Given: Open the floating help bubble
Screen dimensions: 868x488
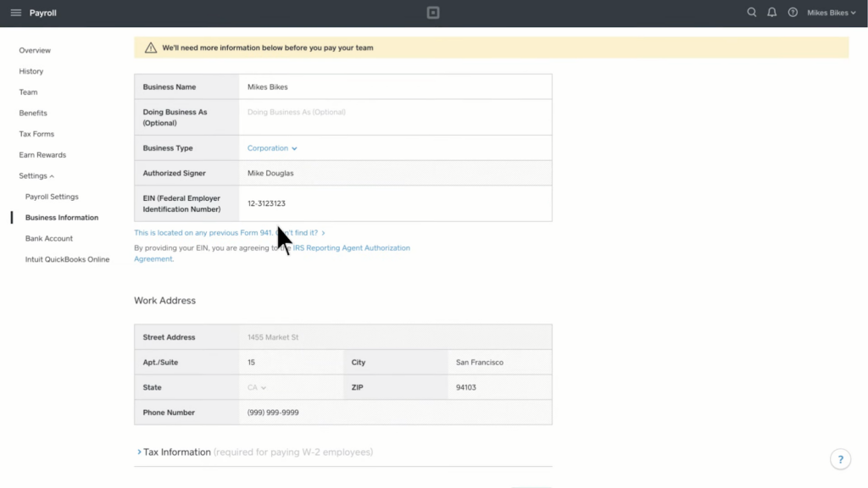Looking at the screenshot, I should pos(840,459).
